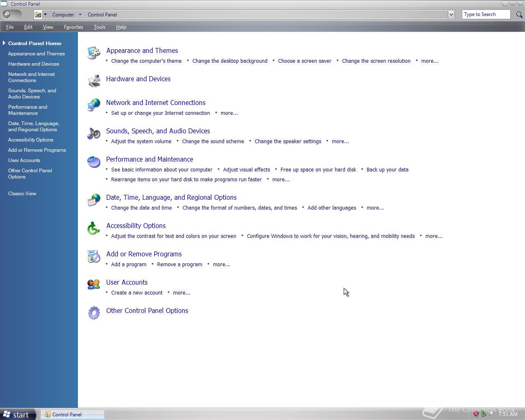The image size is (525, 420).
Task: Click the Appearance and Themes main heading
Action: click(142, 50)
